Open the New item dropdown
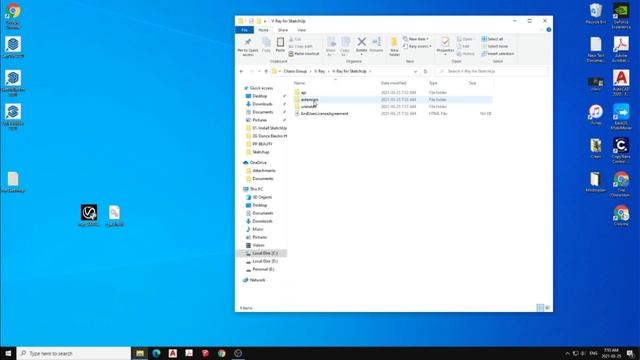Image resolution: width=640 pixels, height=360 pixels. click(416, 39)
